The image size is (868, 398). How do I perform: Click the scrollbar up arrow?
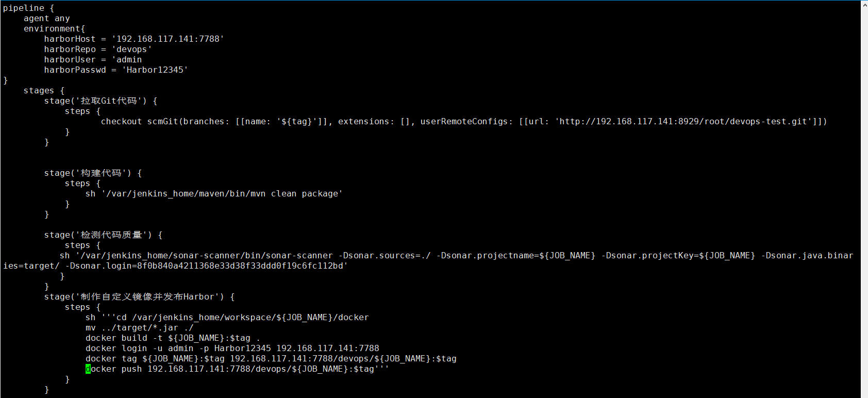click(864, 5)
